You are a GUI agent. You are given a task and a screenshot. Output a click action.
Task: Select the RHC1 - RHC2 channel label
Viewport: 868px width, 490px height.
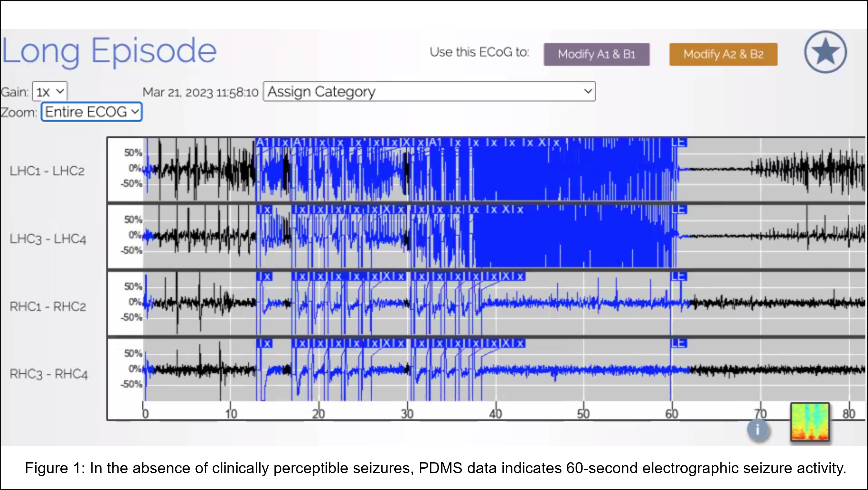pyautogui.click(x=48, y=306)
